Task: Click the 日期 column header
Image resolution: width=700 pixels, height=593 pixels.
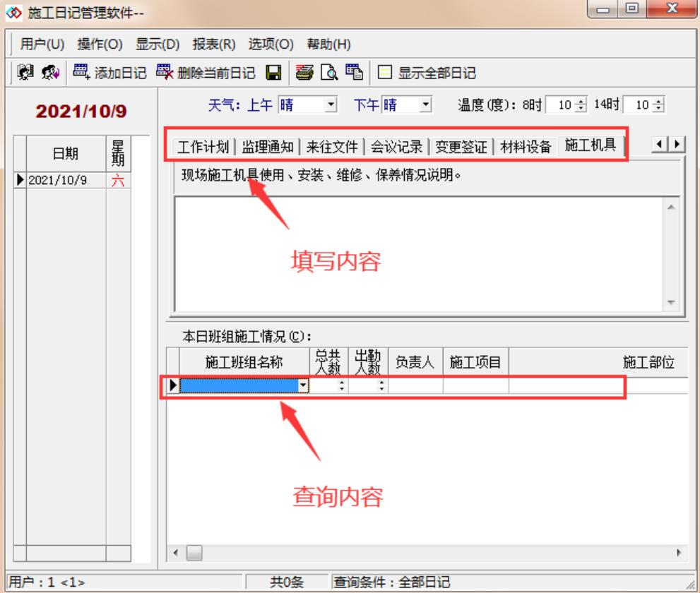Action: [x=66, y=153]
